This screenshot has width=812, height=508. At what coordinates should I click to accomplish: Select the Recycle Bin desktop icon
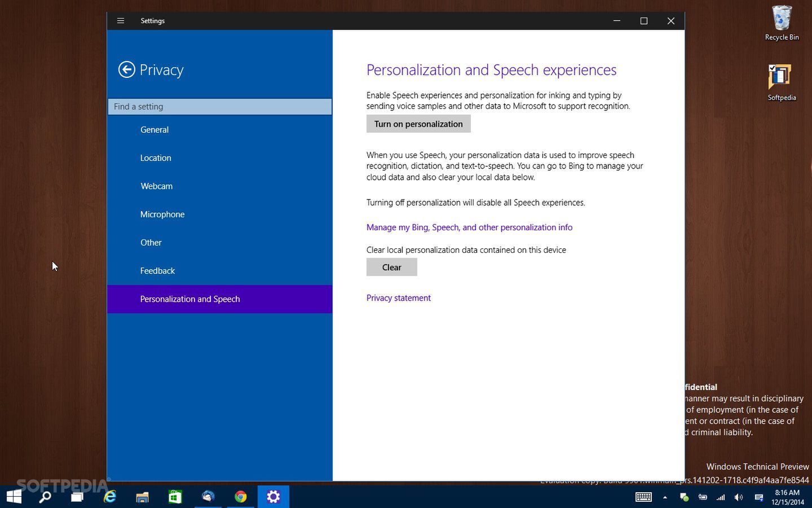pyautogui.click(x=782, y=23)
